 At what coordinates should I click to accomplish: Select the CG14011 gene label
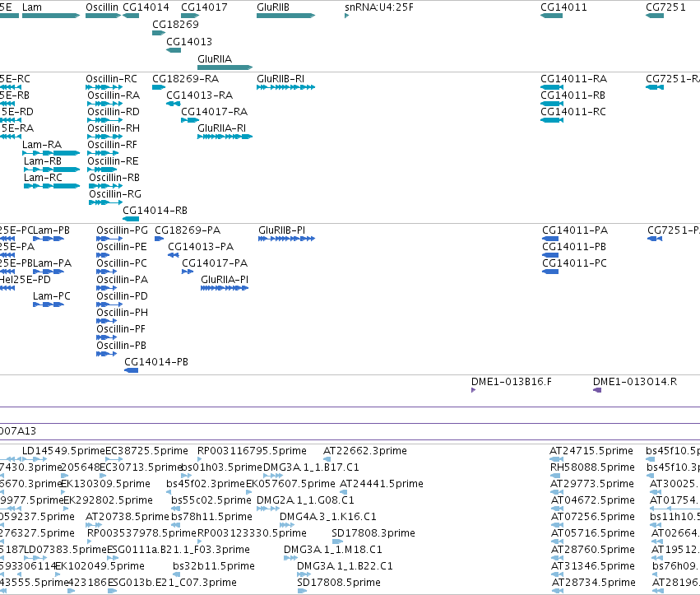pyautogui.click(x=563, y=7)
